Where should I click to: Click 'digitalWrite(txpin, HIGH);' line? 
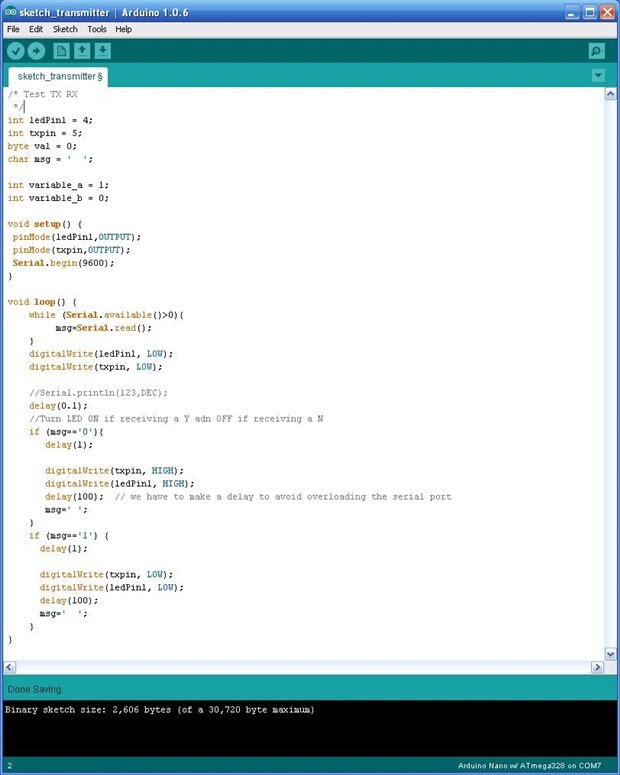[114, 471]
